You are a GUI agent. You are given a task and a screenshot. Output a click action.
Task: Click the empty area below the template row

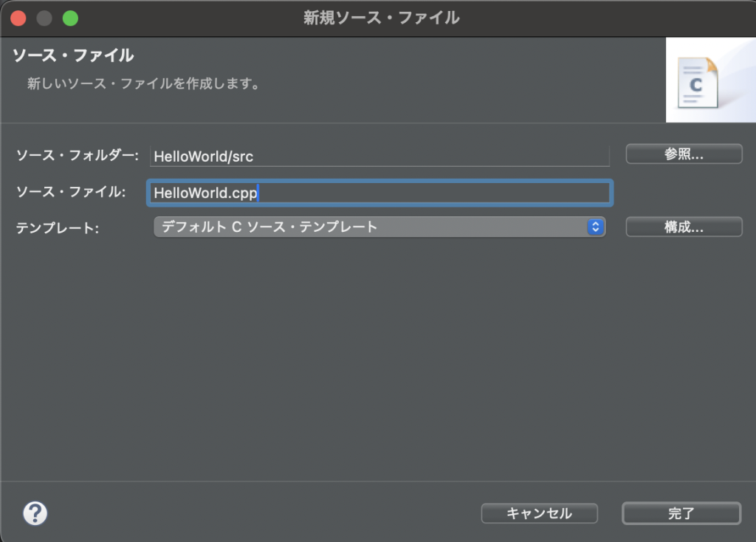pos(378,354)
